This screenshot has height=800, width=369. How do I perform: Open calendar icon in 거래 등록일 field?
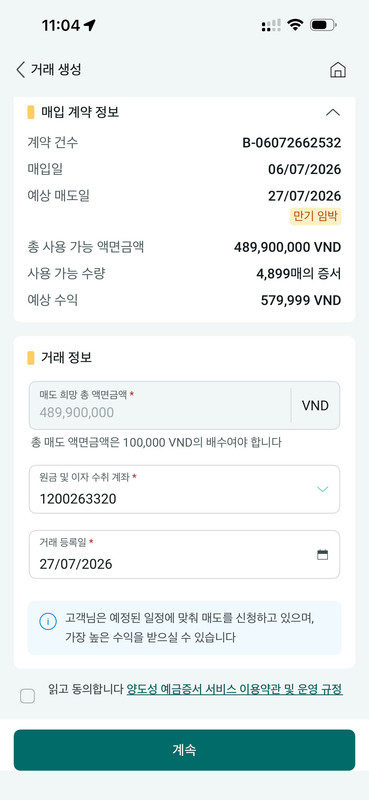tap(323, 555)
